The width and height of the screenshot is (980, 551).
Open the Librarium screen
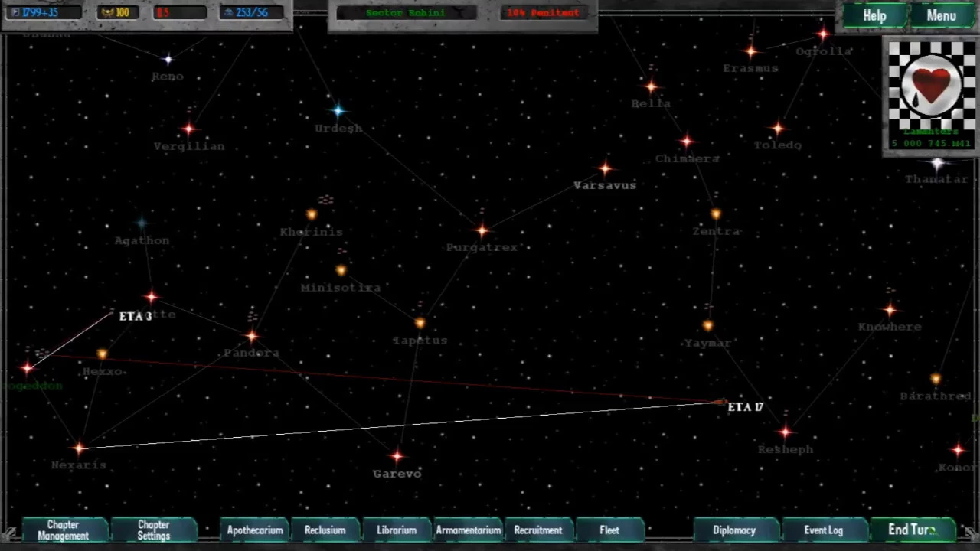click(397, 530)
